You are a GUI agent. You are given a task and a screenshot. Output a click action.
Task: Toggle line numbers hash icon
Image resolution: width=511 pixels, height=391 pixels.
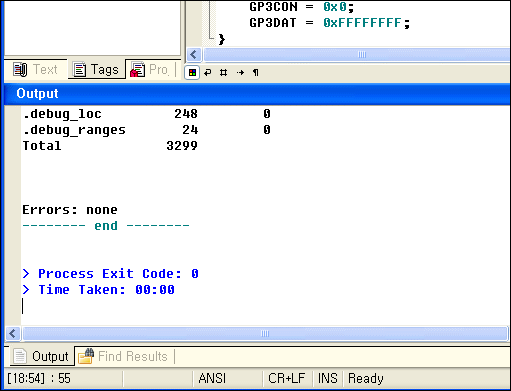coord(224,72)
